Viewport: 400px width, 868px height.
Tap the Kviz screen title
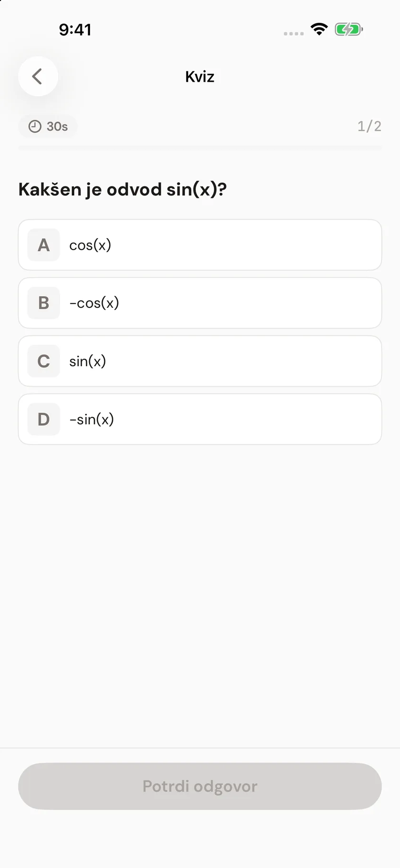[x=200, y=77]
